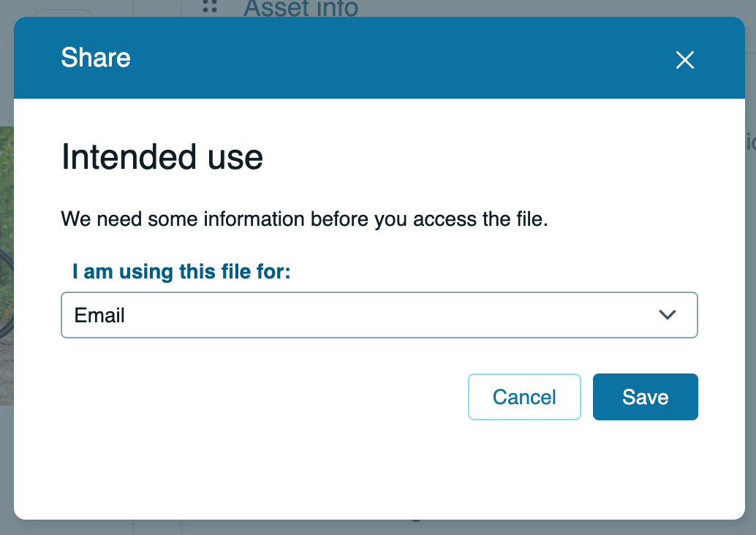Select the 'Intended use' heading text
This screenshot has width=756, height=535.
[x=162, y=157]
